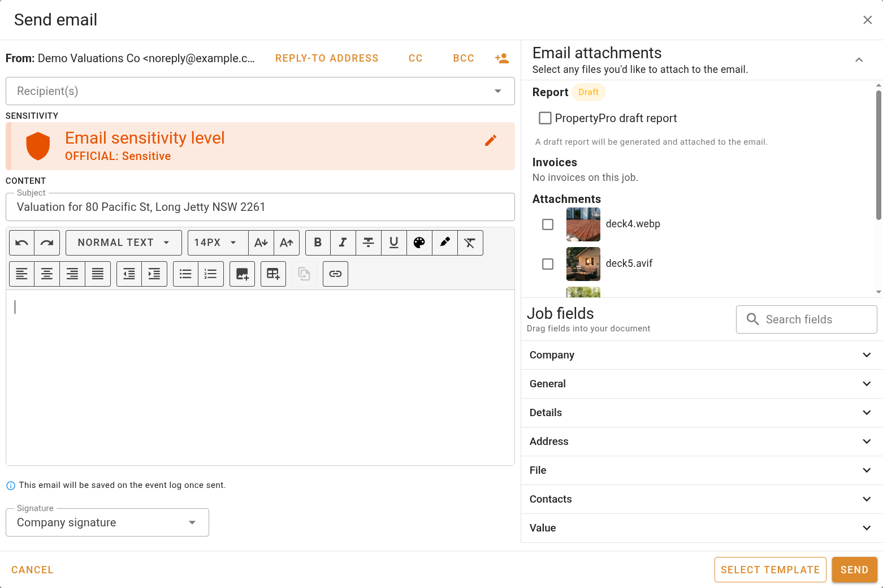Image resolution: width=883 pixels, height=588 pixels.
Task: Expand the Contacts job fields section
Action: point(702,499)
